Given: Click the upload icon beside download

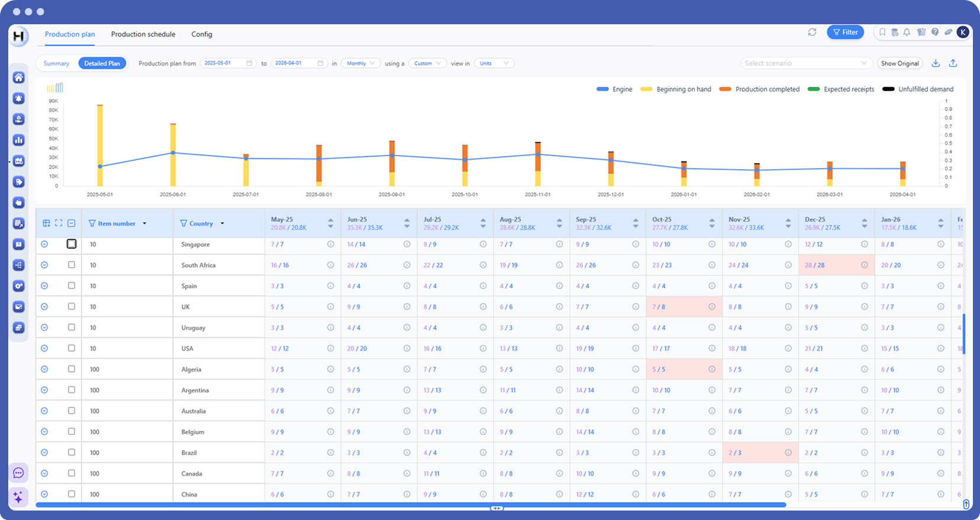Looking at the screenshot, I should pos(953,63).
